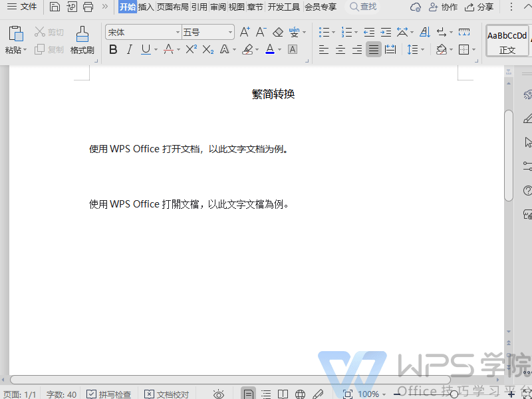Click the full screen fit icon in status bar
Image resolution: width=532 pixels, height=399 pixels.
(348, 394)
